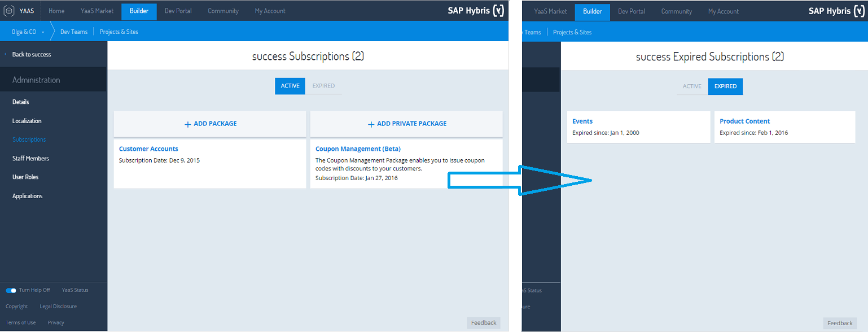This screenshot has width=868, height=332.
Task: Open My Account in active-subscriptions window
Action: tap(270, 11)
